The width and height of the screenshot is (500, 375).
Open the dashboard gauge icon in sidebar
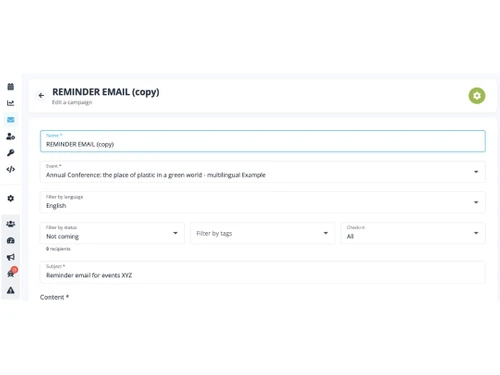tap(11, 240)
